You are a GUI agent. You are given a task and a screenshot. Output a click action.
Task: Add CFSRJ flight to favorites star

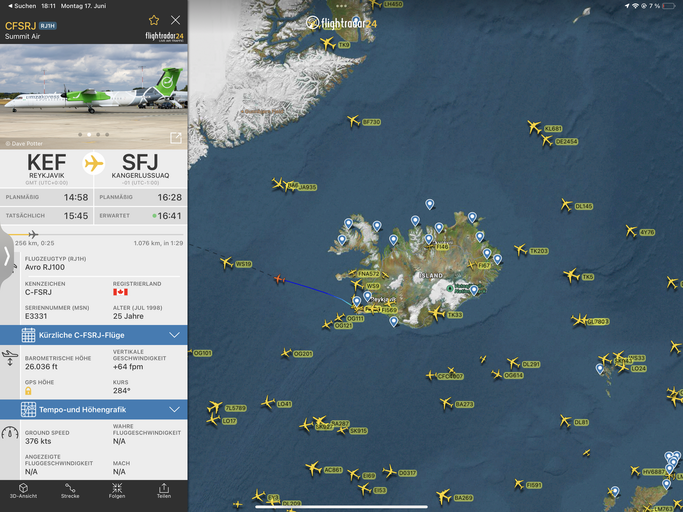pos(154,20)
